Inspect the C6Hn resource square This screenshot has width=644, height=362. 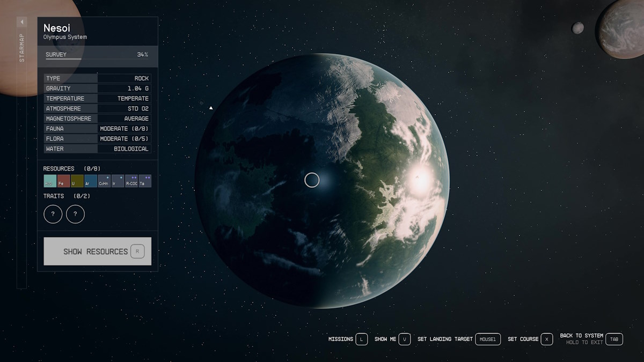coord(104,181)
